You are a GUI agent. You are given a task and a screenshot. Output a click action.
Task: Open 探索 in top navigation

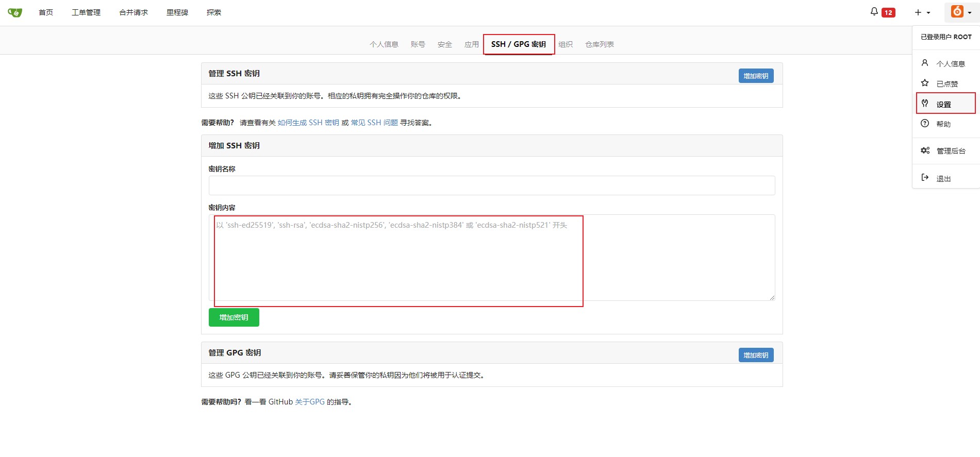[x=214, y=12]
